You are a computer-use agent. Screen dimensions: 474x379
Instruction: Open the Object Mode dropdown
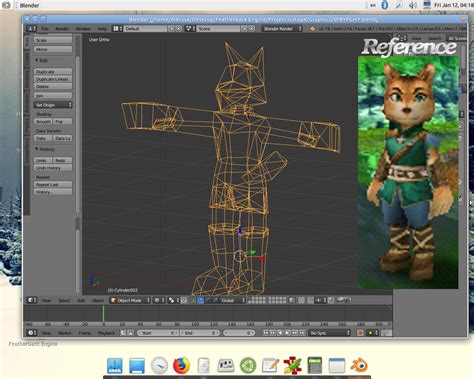(130, 300)
